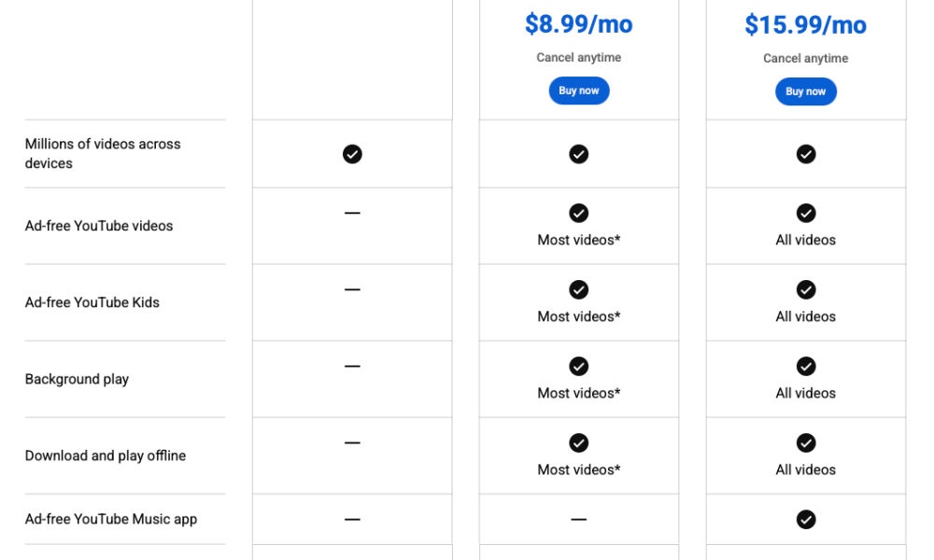Click All videos text in Ad-free YouTube Kids row
The image size is (934, 560).
point(805,316)
